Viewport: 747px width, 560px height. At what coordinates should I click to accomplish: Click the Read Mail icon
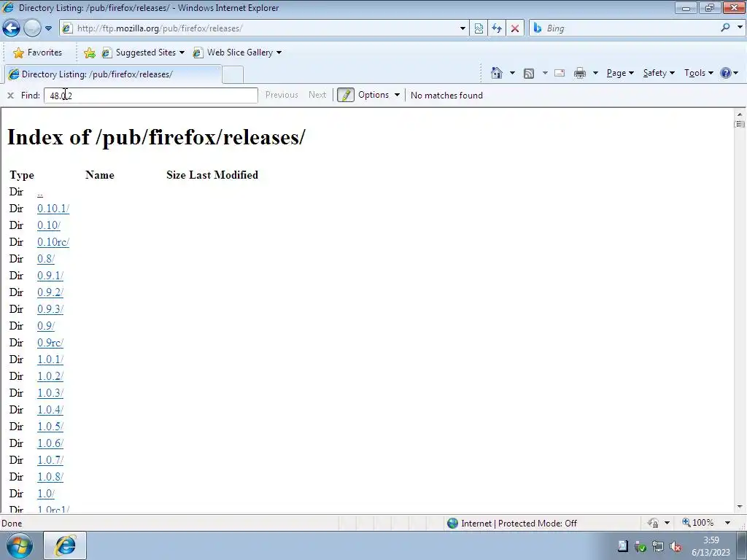click(x=560, y=73)
